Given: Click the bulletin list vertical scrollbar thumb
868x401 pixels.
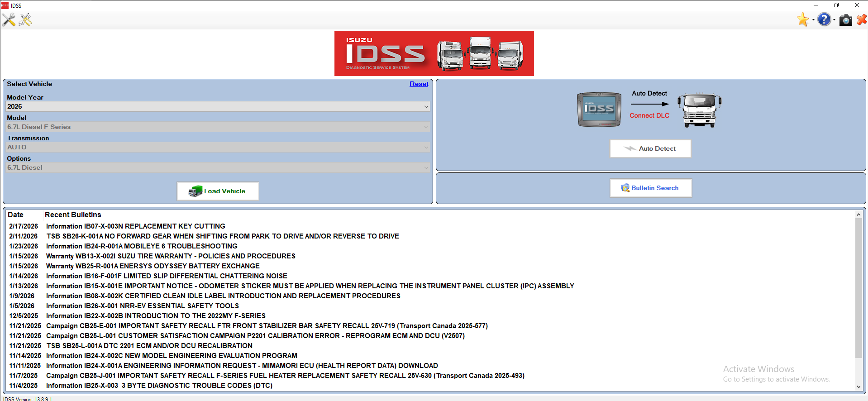Looking at the screenshot, I should pos(858,288).
